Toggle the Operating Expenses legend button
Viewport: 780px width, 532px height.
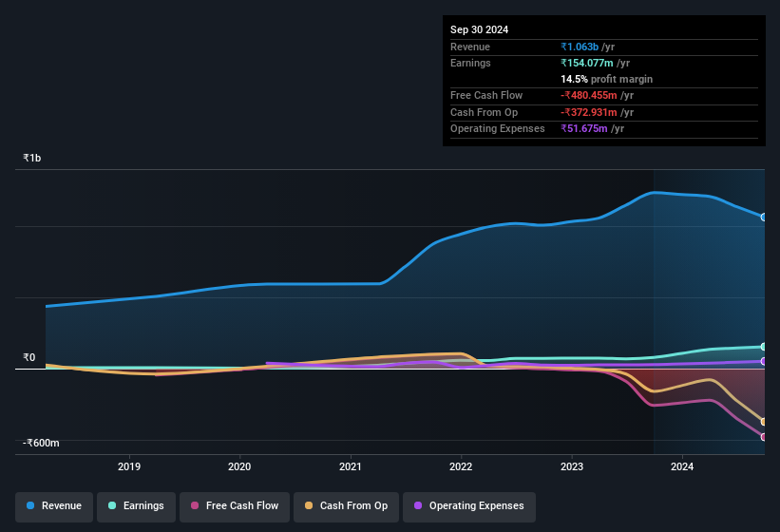coord(469,506)
